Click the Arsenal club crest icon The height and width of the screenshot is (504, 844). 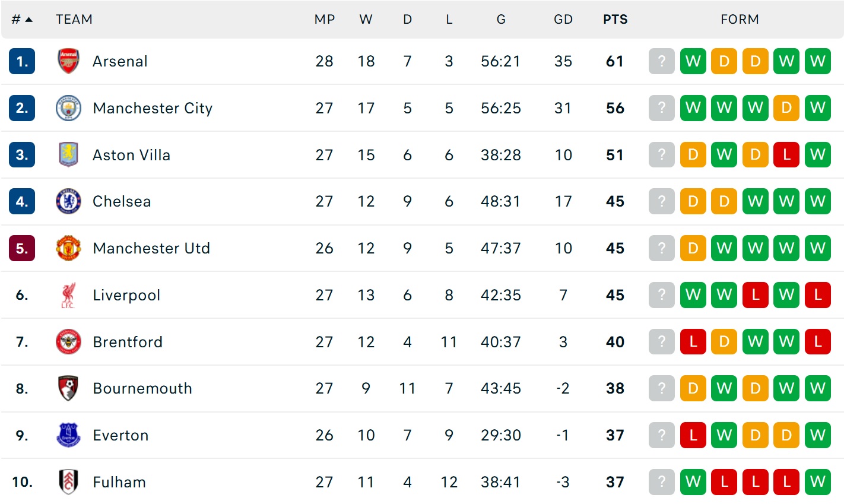click(x=68, y=61)
